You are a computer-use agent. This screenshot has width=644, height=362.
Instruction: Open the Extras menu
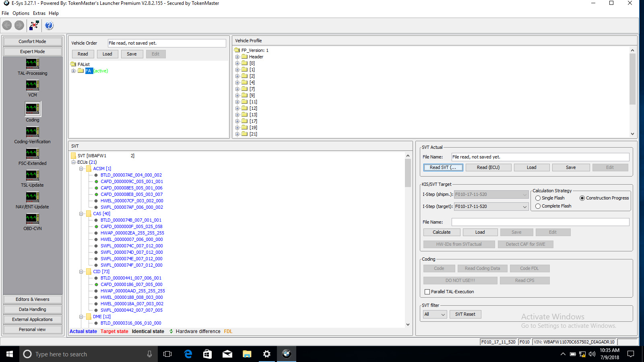coord(39,13)
